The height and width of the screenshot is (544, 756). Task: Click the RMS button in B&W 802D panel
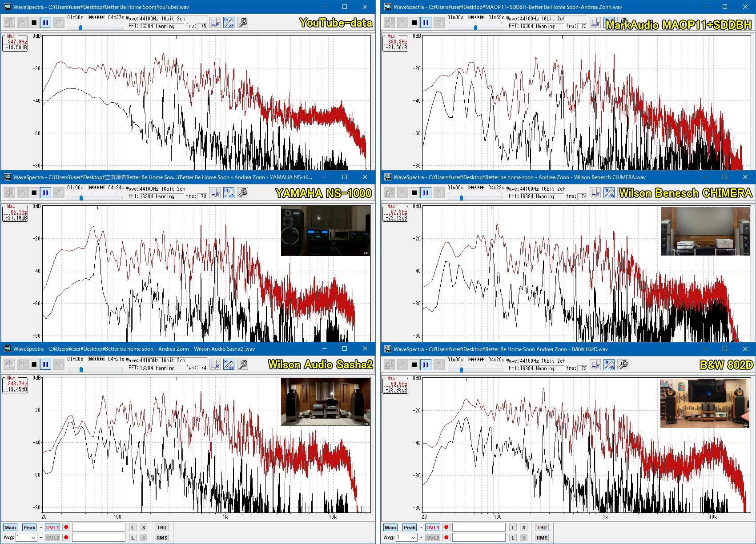coord(542,537)
